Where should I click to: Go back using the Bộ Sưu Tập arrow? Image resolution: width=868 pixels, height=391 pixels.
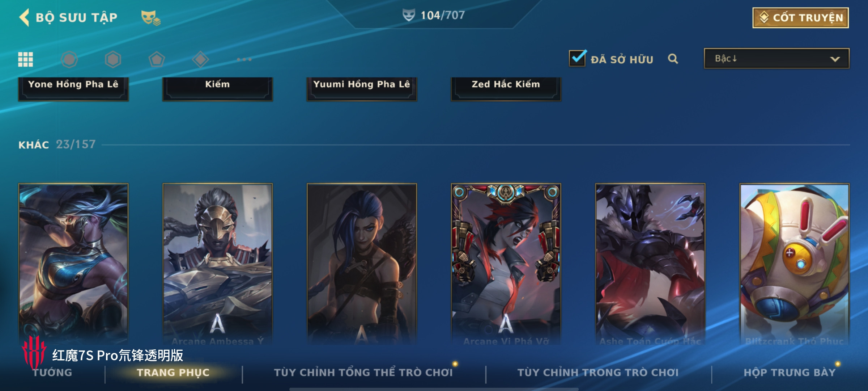[x=24, y=17]
